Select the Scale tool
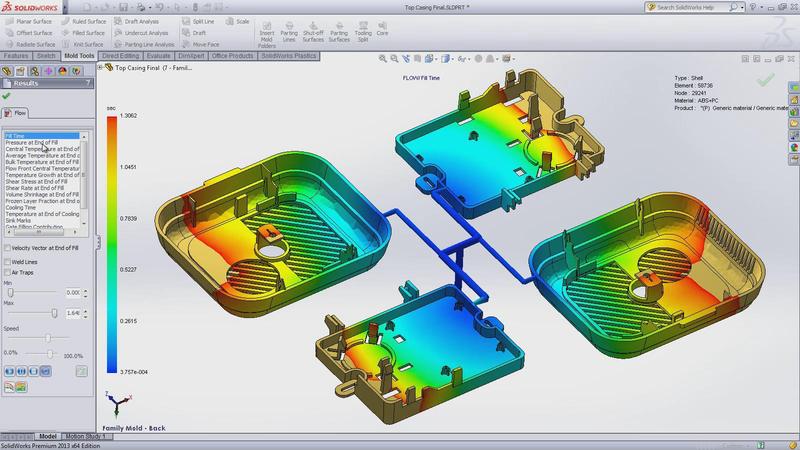800x450 pixels. click(237, 21)
